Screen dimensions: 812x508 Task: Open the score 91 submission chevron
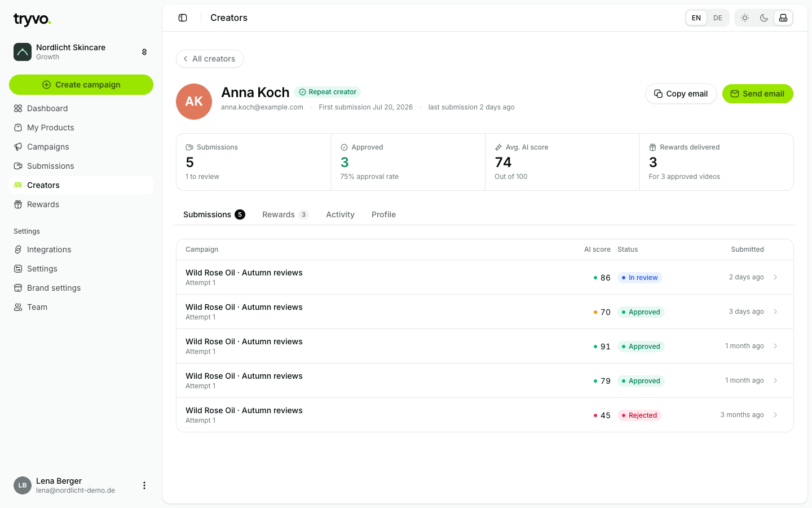point(775,346)
